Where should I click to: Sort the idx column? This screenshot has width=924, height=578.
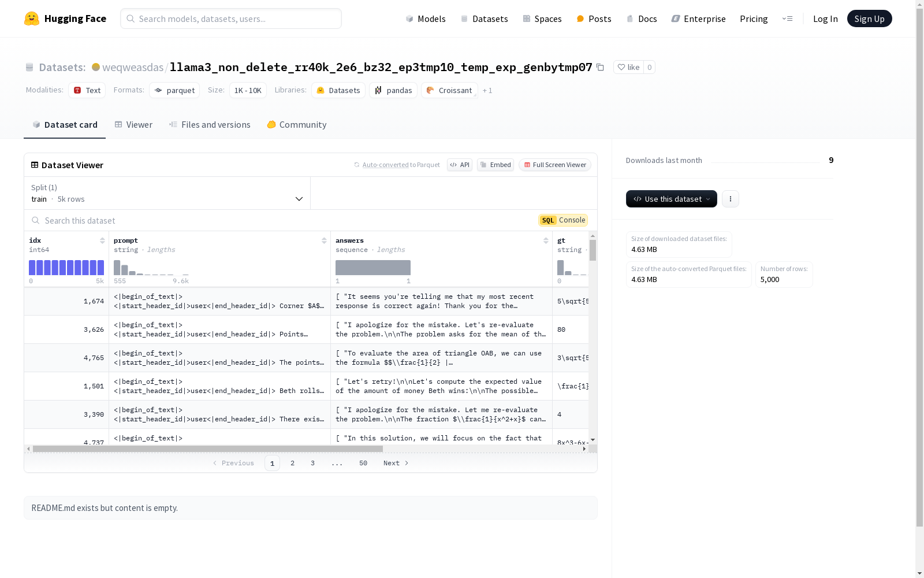click(102, 240)
